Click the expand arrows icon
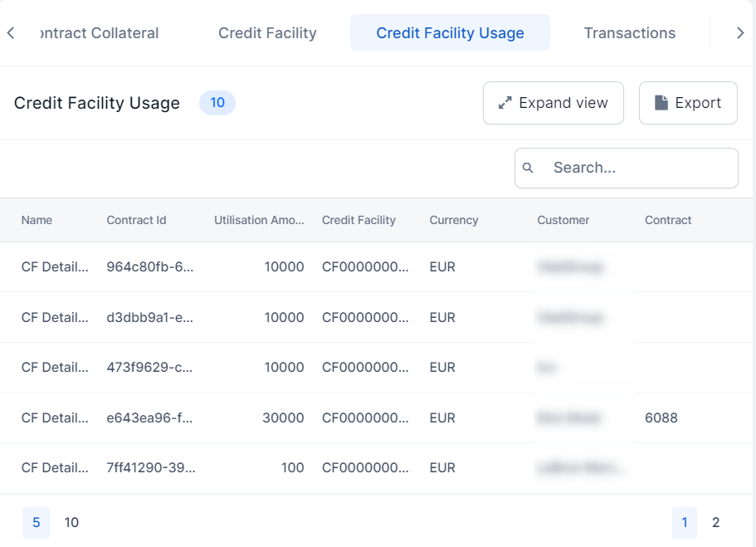Image resolution: width=756 pixels, height=547 pixels. (x=505, y=103)
